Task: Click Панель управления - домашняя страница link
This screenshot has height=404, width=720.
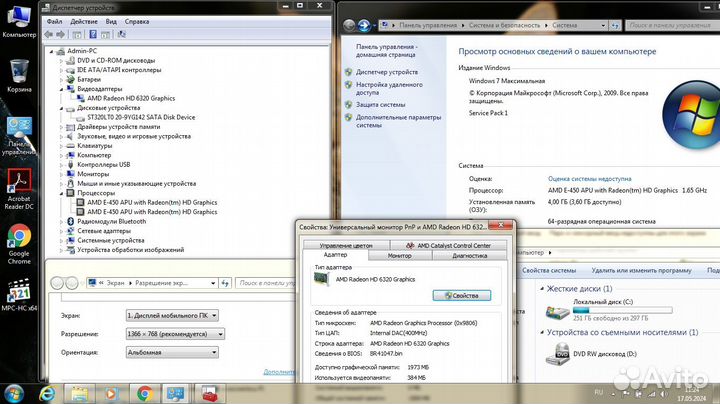Action: (387, 50)
